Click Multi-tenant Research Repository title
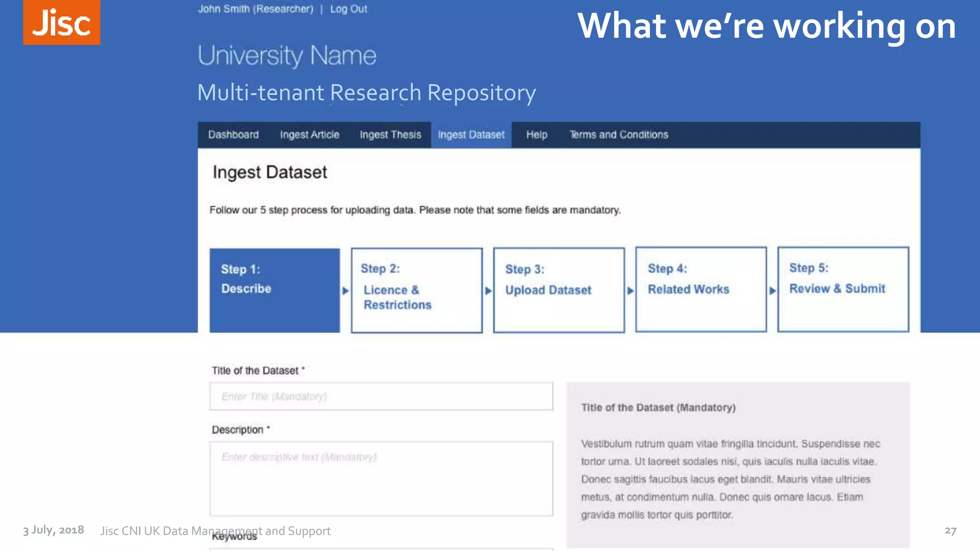980x551 pixels. click(x=367, y=93)
